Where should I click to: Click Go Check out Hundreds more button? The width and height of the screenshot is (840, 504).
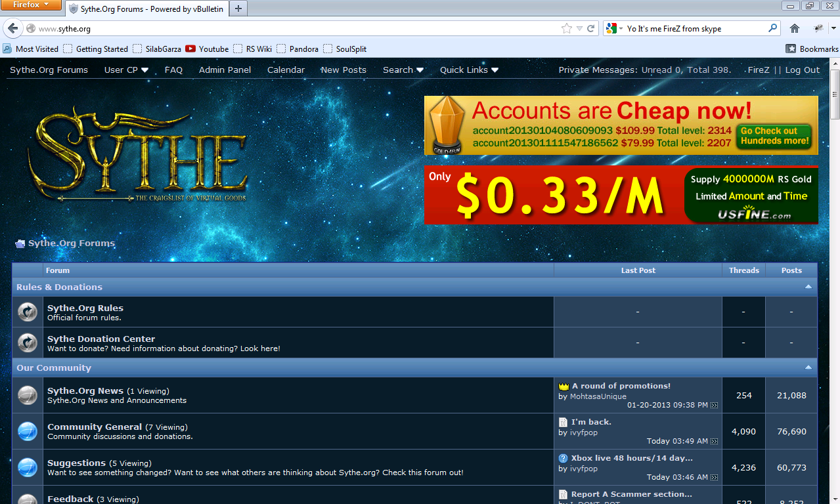point(773,136)
